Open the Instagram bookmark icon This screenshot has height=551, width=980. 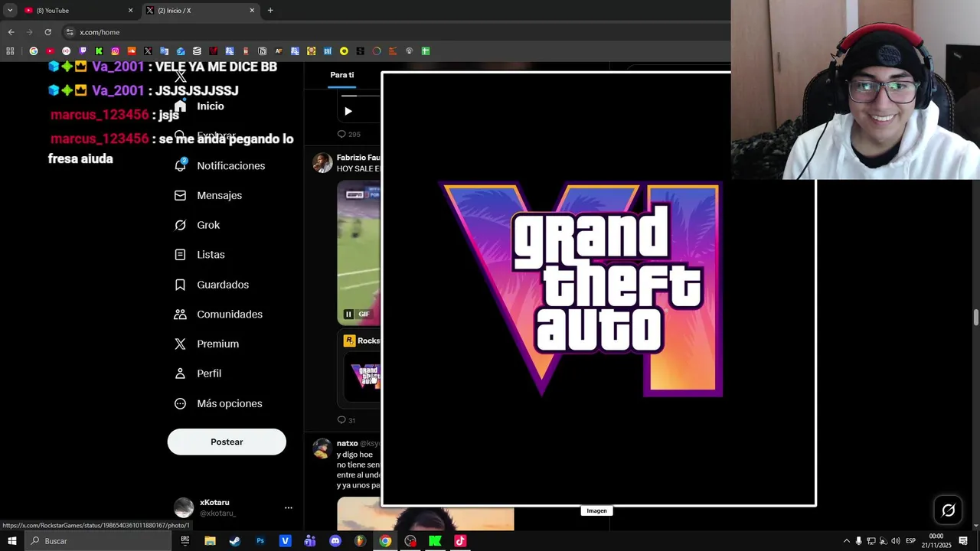[x=116, y=51]
